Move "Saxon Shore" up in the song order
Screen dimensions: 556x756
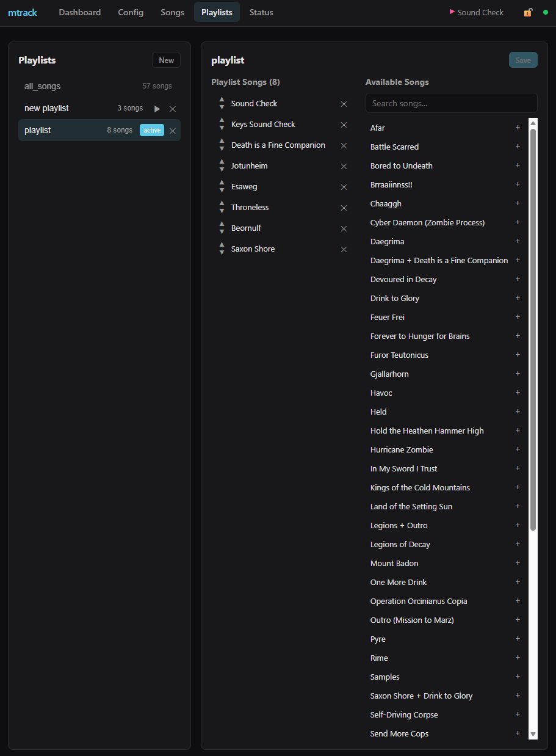(222, 245)
